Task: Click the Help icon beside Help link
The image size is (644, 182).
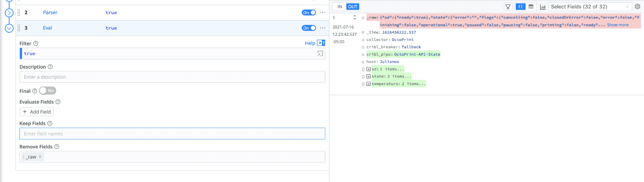Action: click(x=321, y=43)
